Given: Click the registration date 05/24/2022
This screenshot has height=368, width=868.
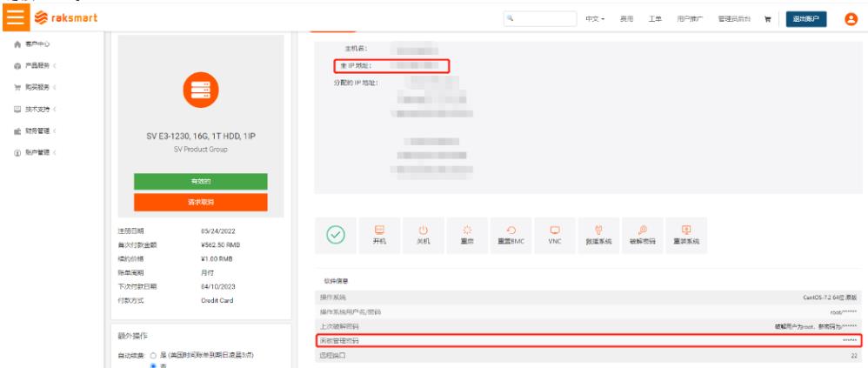Looking at the screenshot, I should [217, 231].
